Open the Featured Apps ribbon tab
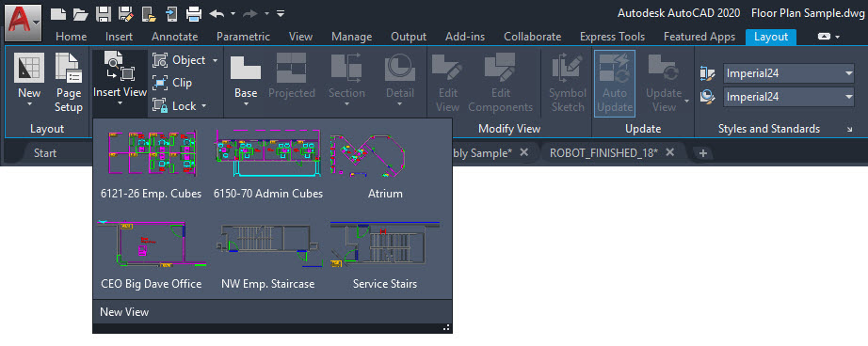The width and height of the screenshot is (868, 346). 699,37
